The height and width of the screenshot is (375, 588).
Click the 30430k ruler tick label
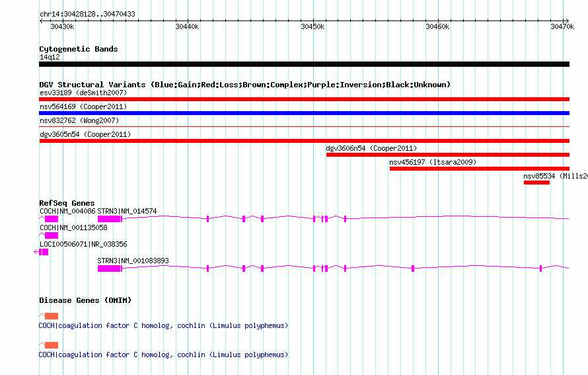62,26
